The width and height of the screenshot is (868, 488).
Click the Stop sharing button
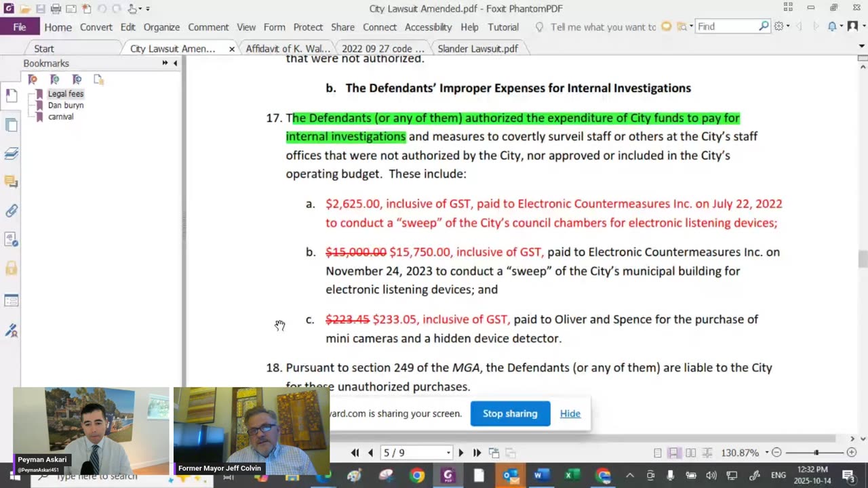[x=510, y=413]
